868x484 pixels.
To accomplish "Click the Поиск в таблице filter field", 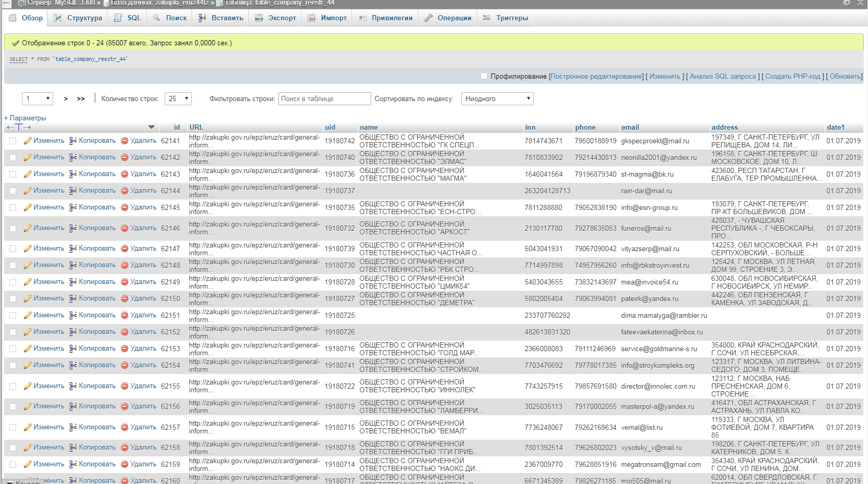I will click(x=324, y=98).
